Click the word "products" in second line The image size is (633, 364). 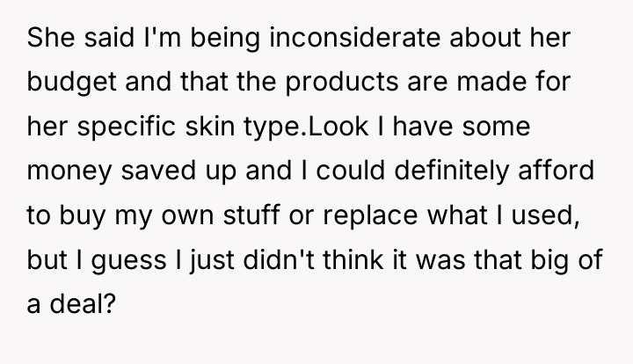pos(342,84)
